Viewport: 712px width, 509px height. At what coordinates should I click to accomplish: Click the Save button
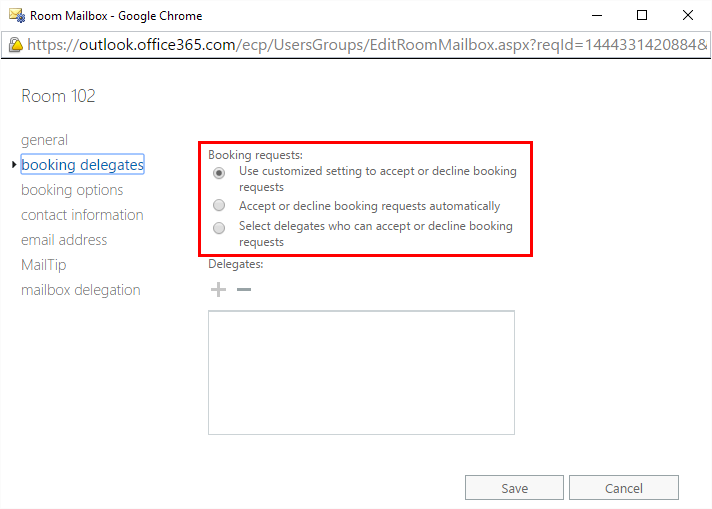(x=514, y=488)
